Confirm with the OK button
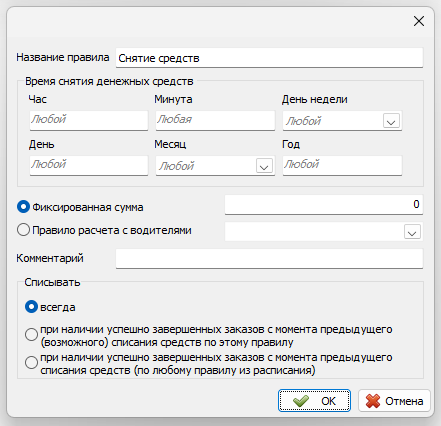This screenshot has width=441, height=426. tap(314, 401)
